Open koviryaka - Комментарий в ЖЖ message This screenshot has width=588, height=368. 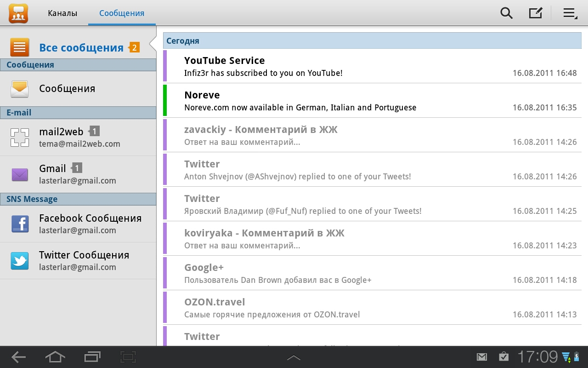372,238
